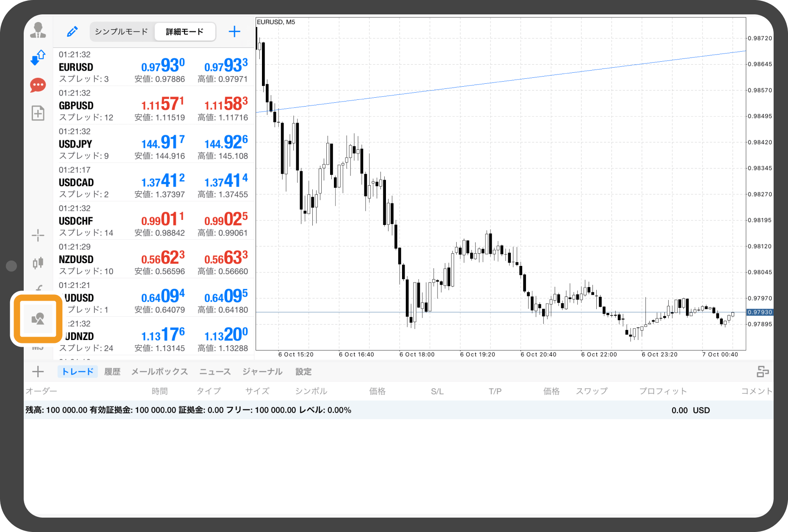Switch to 詳細モード view
The height and width of the screenshot is (532, 788).
[185, 32]
